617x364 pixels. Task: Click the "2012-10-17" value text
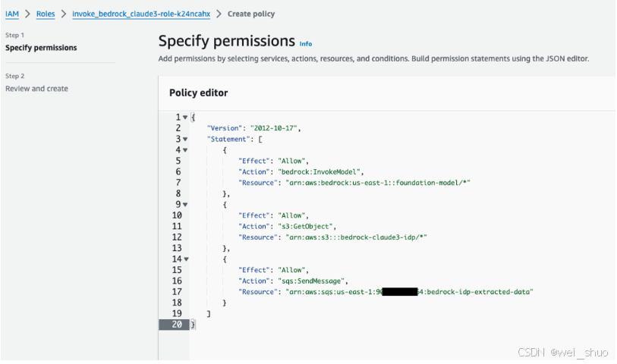coord(273,128)
